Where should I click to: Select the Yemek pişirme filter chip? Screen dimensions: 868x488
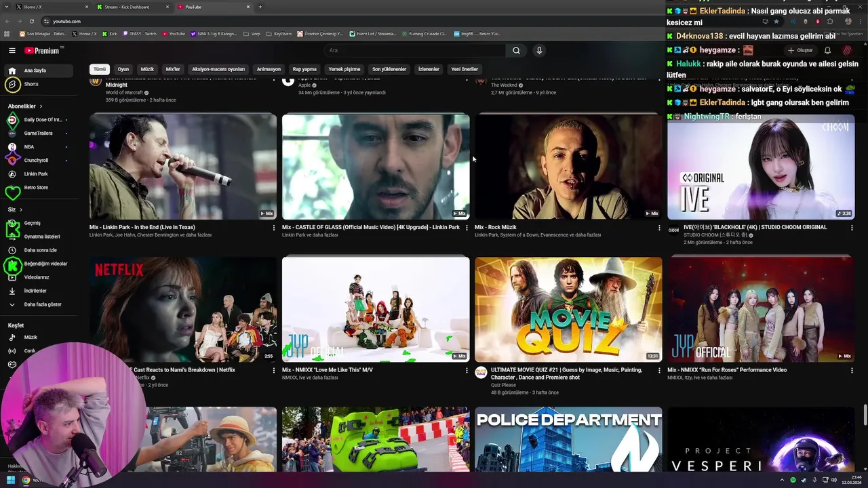(x=344, y=69)
